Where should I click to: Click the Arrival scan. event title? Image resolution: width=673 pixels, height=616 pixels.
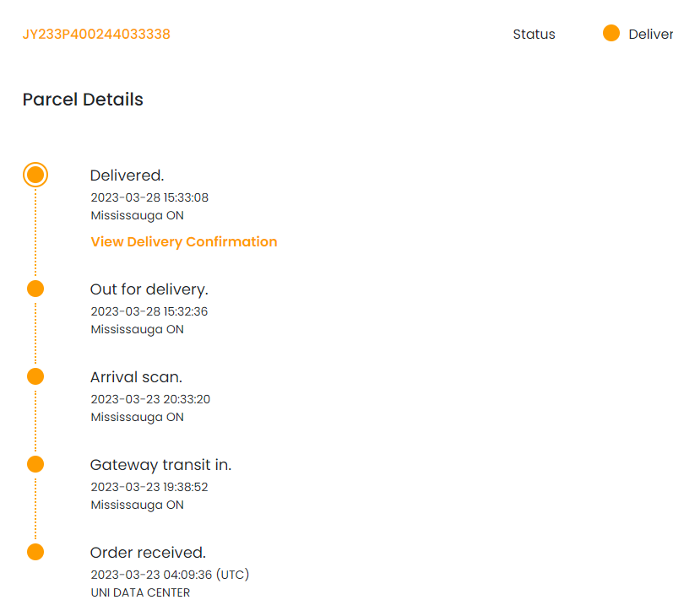(136, 377)
